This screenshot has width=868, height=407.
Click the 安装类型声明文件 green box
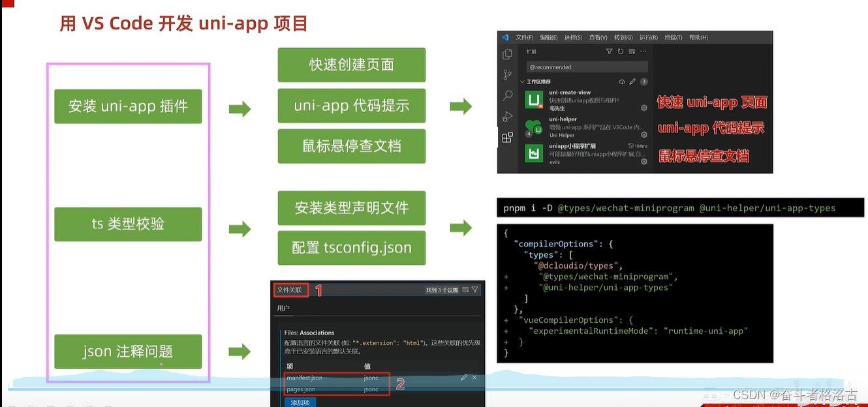click(352, 208)
